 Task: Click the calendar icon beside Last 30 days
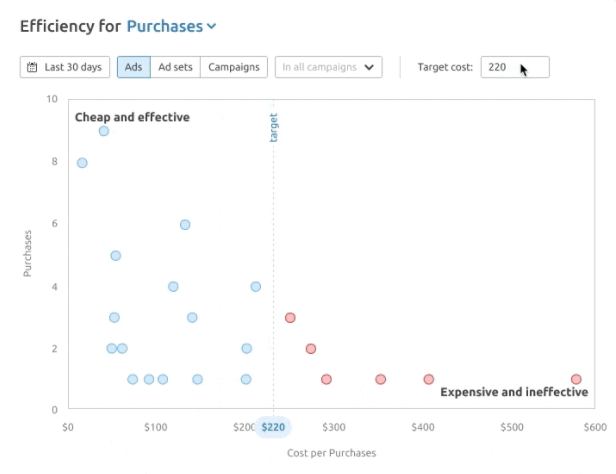33,68
